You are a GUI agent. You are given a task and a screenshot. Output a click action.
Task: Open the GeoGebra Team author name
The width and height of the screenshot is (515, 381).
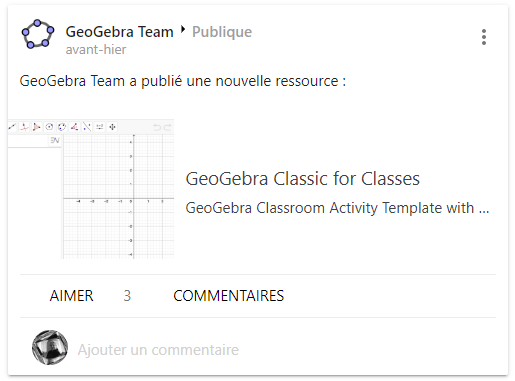[119, 32]
